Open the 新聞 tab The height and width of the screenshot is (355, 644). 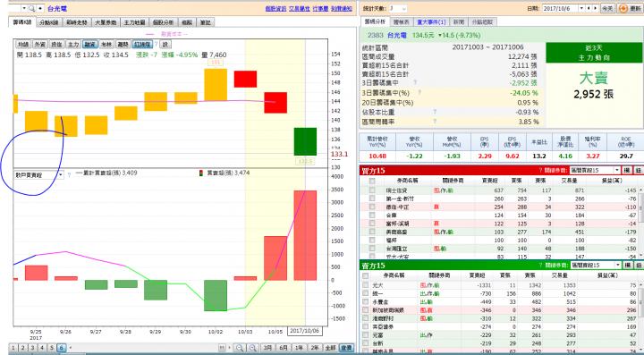tap(459, 22)
